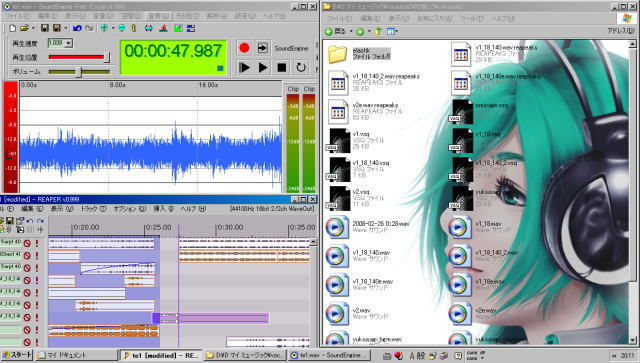Click the redo arrow in REAPER toolbar
The width and height of the screenshot is (640, 363).
pos(40,221)
